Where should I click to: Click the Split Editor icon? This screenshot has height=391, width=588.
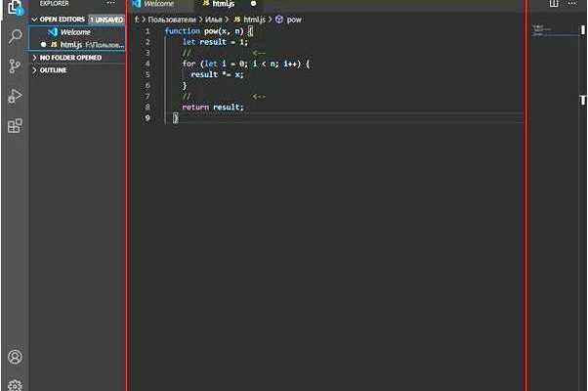(x=554, y=3)
